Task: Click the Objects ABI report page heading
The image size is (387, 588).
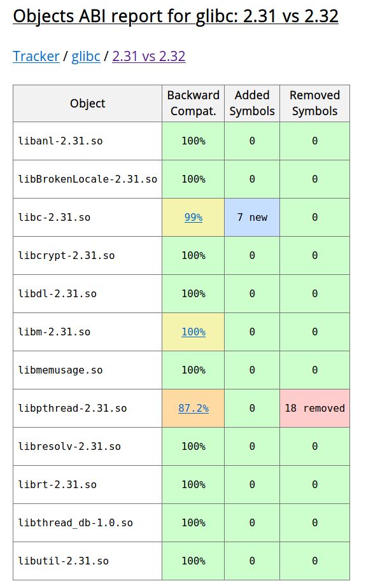Action: (176, 16)
